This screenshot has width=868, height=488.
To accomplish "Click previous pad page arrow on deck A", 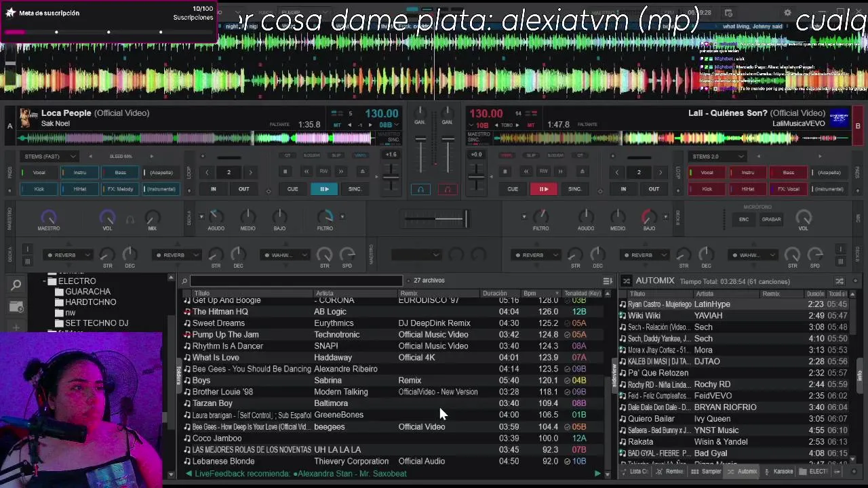I will [x=91, y=157].
